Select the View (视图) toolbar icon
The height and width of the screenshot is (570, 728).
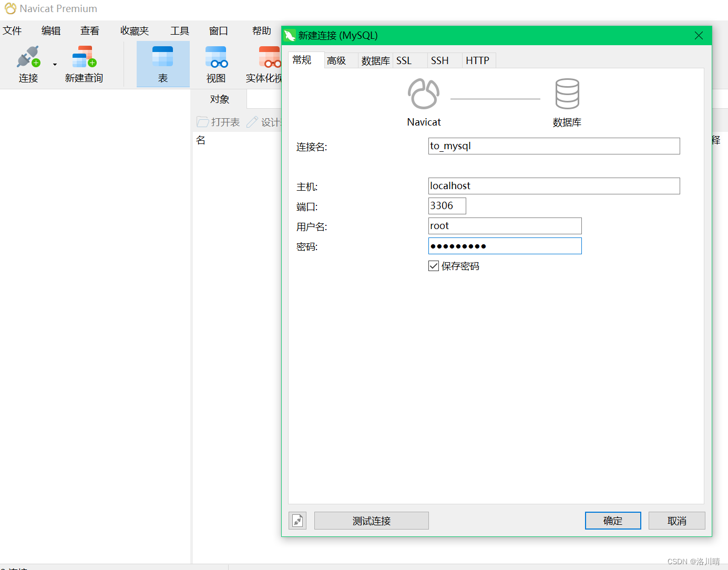click(216, 57)
